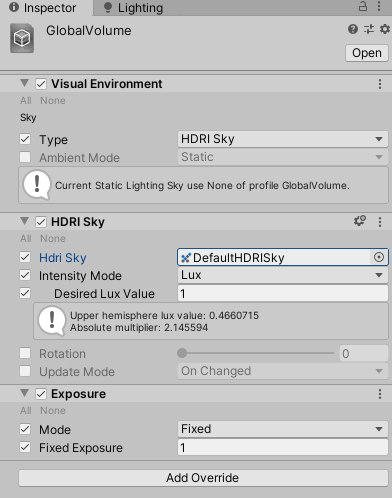Open the Exposure section three-dot menu
Screen dimensions: 392x498
[x=380, y=394]
